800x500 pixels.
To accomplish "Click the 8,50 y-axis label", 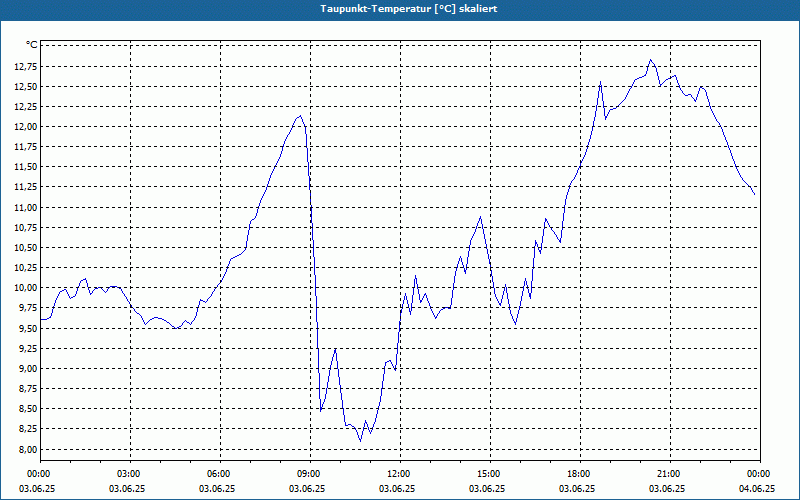I will coord(29,409).
